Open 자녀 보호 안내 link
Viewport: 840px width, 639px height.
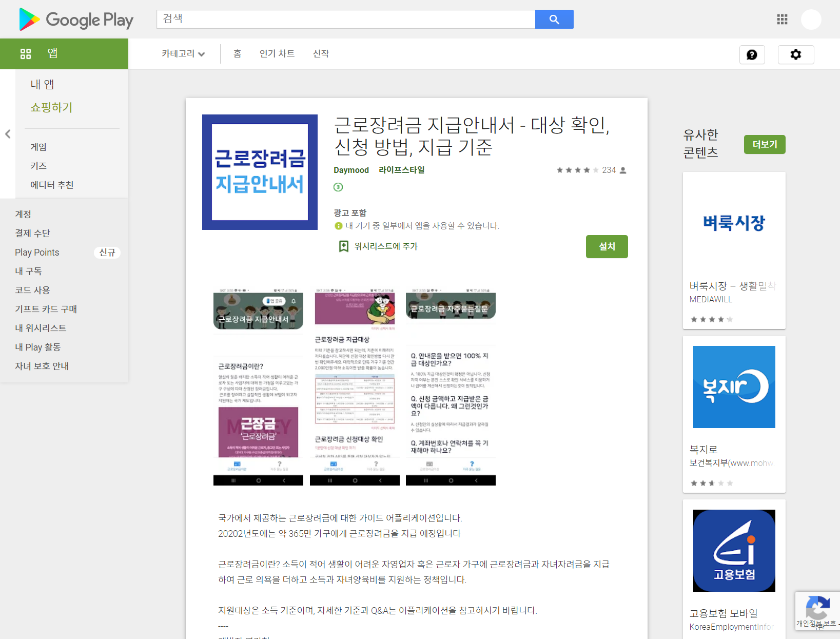click(42, 366)
